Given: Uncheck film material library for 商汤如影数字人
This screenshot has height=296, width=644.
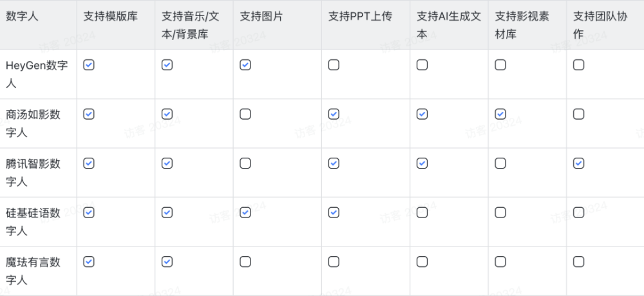Looking at the screenshot, I should coord(500,114).
